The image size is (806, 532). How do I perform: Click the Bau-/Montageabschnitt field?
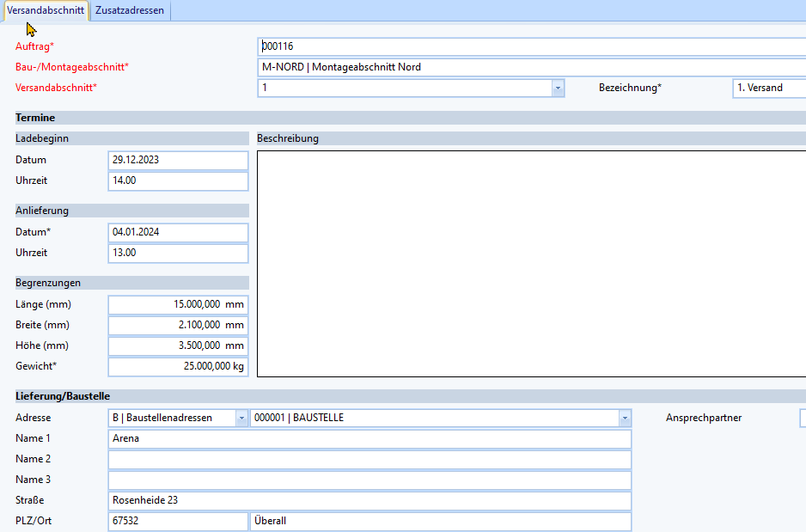(x=531, y=67)
